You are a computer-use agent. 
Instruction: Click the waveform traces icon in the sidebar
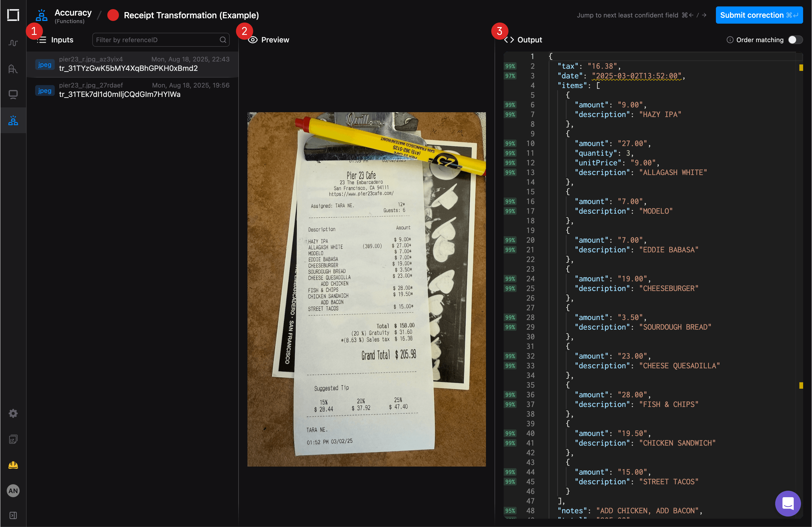[13, 43]
